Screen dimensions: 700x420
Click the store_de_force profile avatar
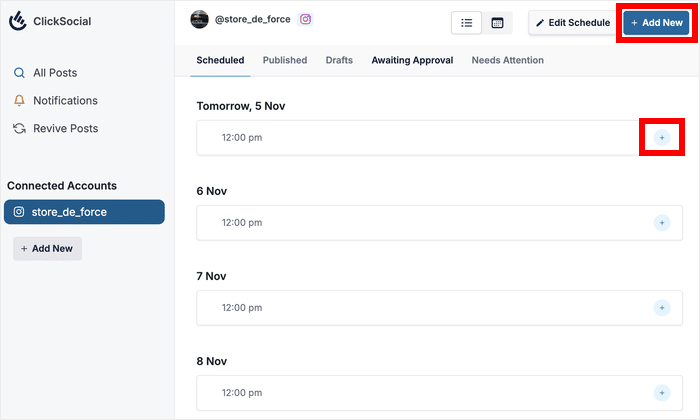pyautogui.click(x=200, y=19)
